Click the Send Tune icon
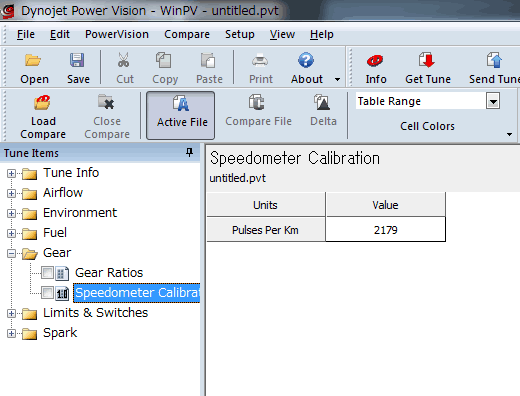Image resolution: width=520 pixels, height=396 pixels. tap(494, 60)
